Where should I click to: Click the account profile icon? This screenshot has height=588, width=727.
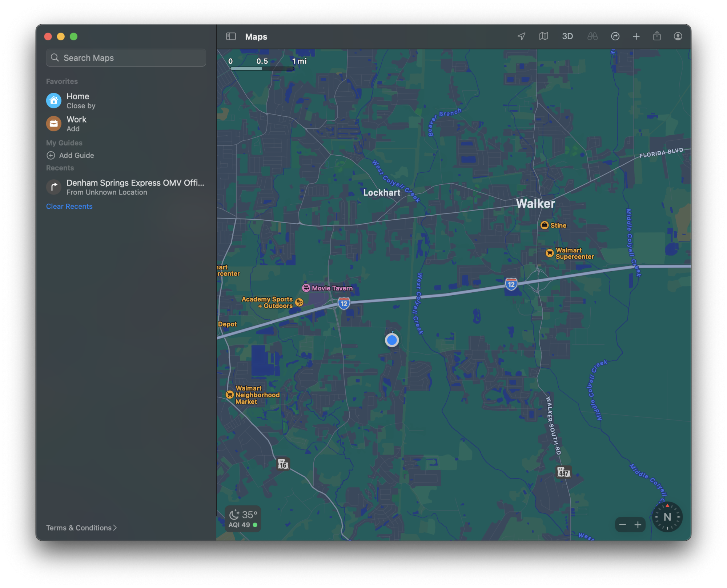click(678, 36)
